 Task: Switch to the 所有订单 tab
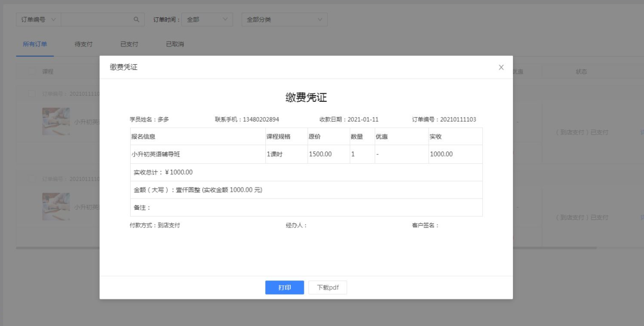coord(35,44)
